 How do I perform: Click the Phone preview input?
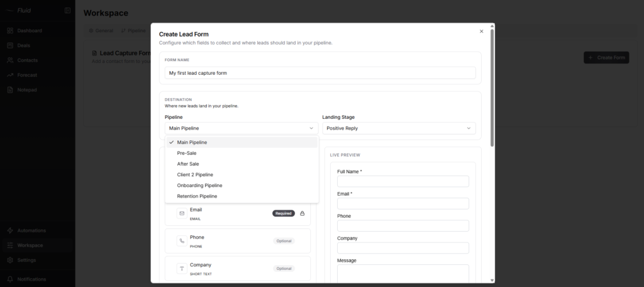[x=403, y=226]
